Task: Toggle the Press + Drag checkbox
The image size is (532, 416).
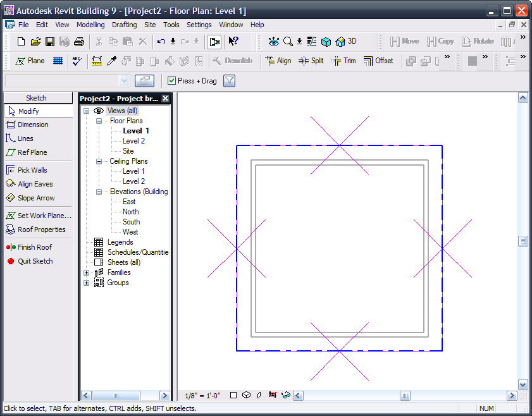Action: (171, 81)
